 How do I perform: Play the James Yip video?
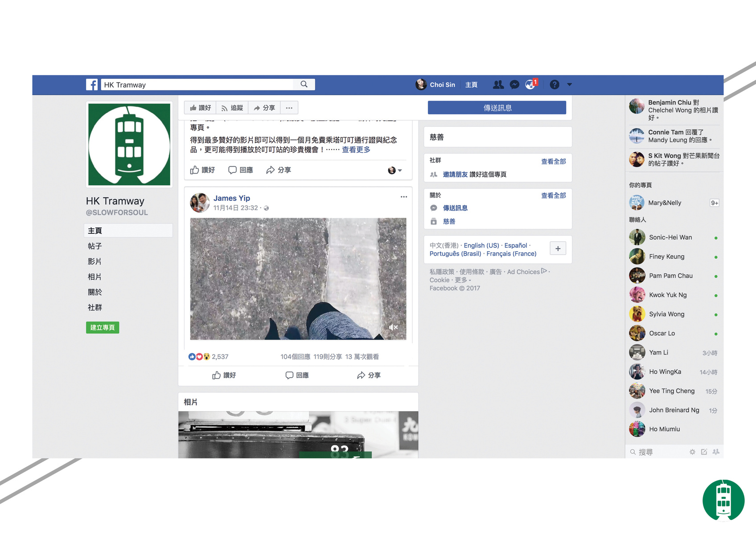[x=298, y=279]
